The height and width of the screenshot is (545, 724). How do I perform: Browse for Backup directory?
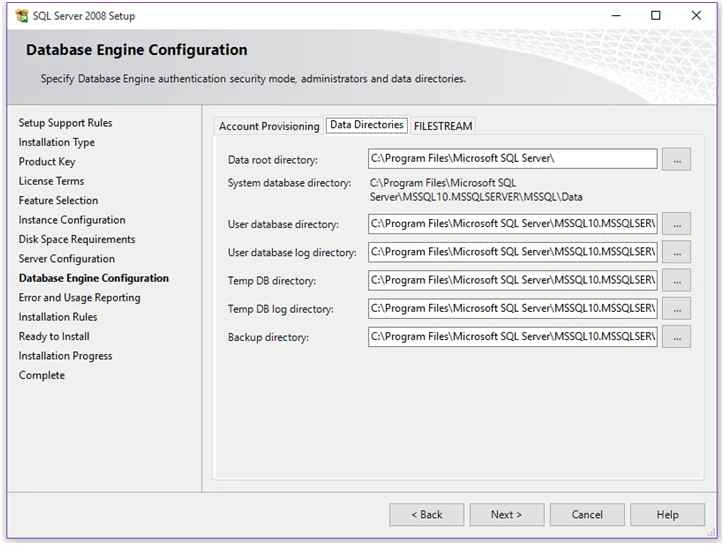(676, 337)
